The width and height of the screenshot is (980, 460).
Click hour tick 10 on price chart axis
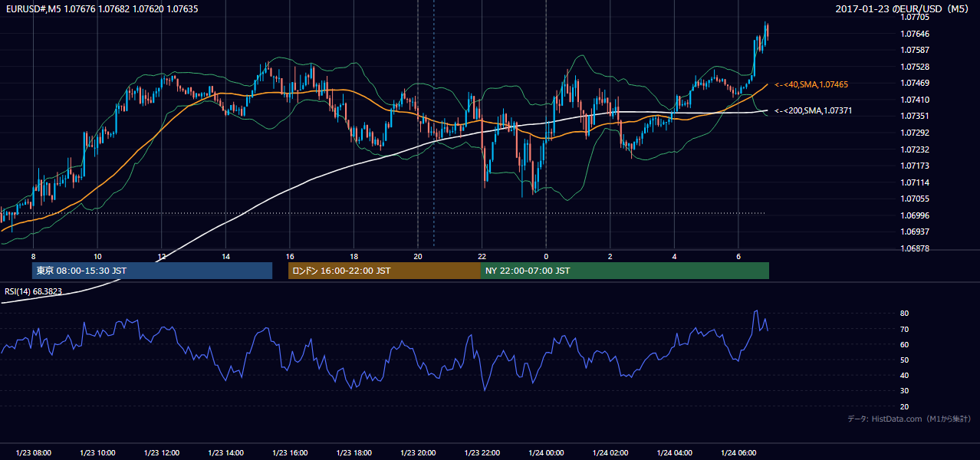coord(97,256)
